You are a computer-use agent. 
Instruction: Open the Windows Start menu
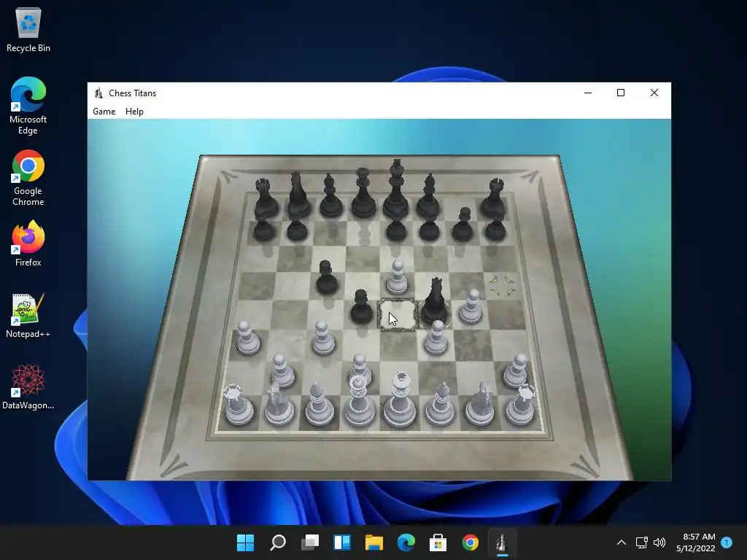tap(245, 542)
